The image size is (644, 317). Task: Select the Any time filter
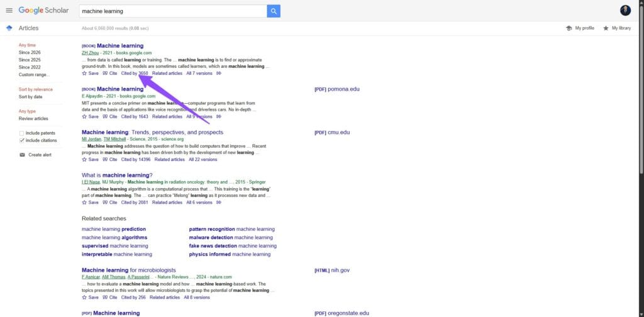(x=27, y=45)
